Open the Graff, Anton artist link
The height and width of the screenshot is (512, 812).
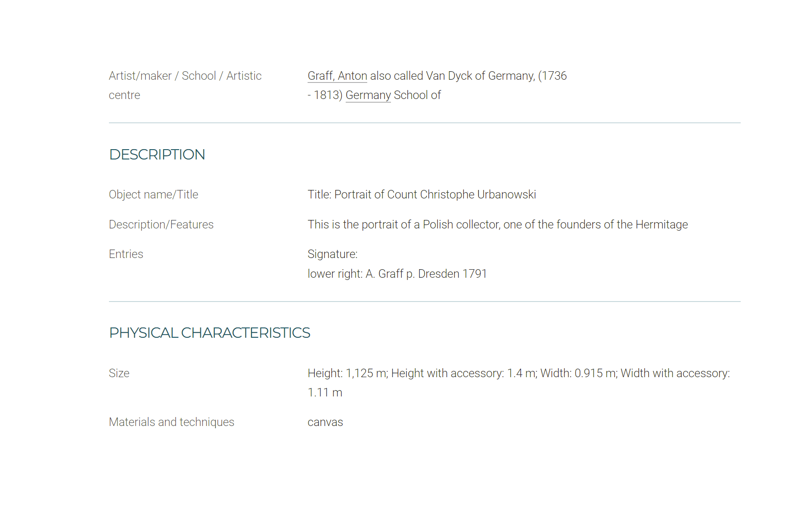click(x=337, y=76)
